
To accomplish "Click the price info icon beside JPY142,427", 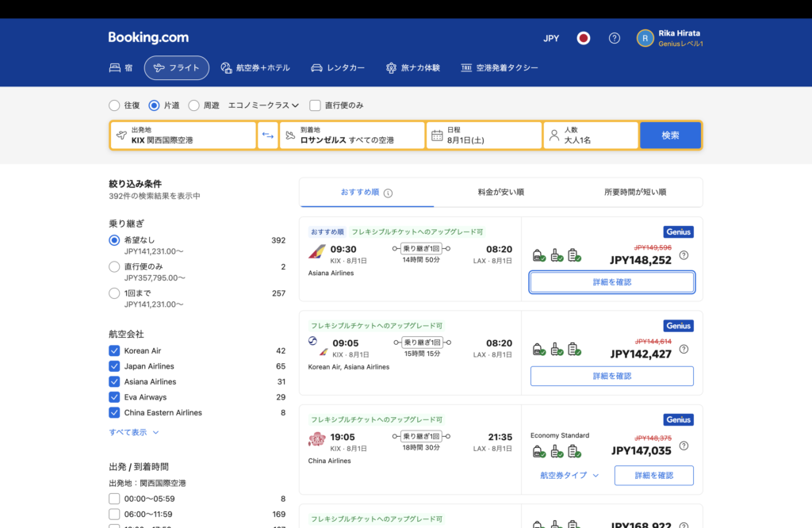I will 684,349.
